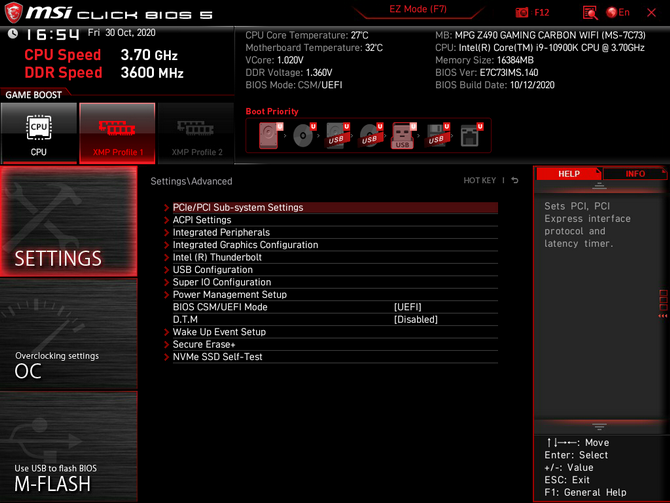670x503 pixels.
Task: Click the date Fri 30 Oct, 2020
Action: click(121, 33)
